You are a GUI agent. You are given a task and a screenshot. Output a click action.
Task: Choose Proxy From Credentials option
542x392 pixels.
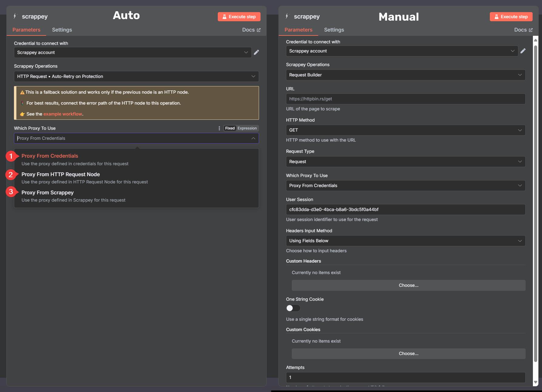tap(136, 159)
